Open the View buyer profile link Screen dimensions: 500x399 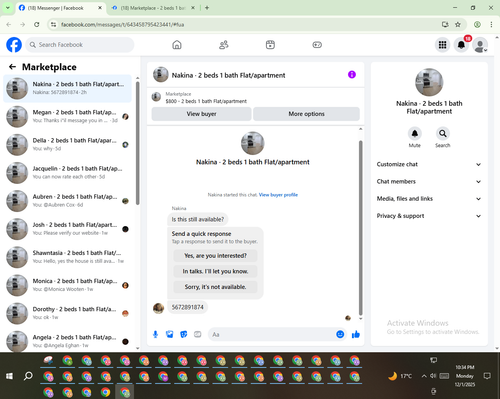point(278,195)
